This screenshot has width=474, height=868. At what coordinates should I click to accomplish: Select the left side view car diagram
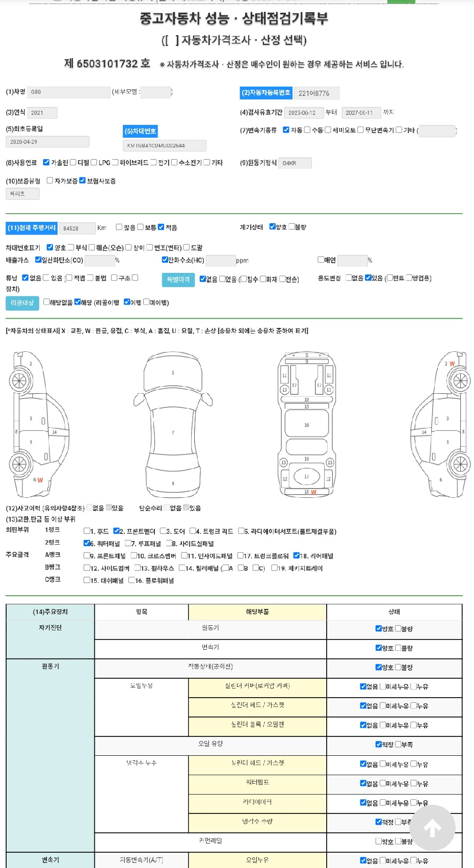(39, 423)
